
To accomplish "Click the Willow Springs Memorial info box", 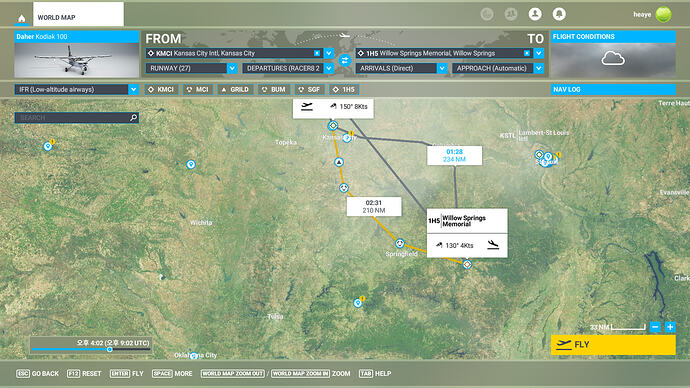I will [x=467, y=221].
